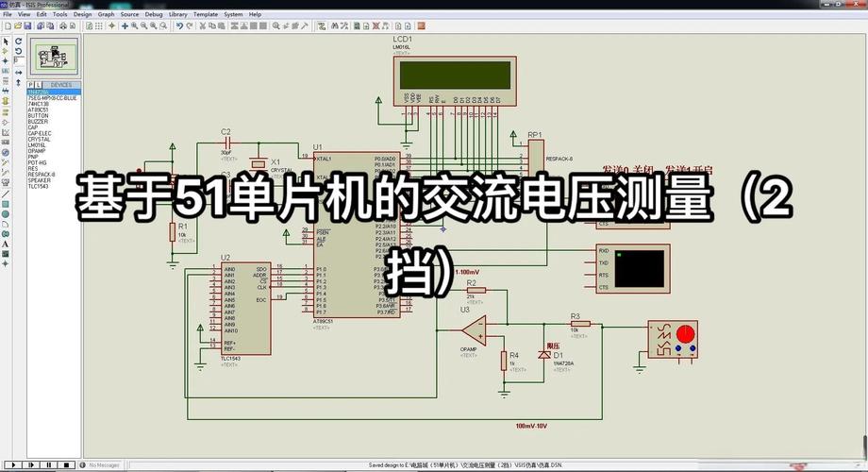Select CAP-ELEC in device list
Screen dimensions: 868x472
coord(40,133)
